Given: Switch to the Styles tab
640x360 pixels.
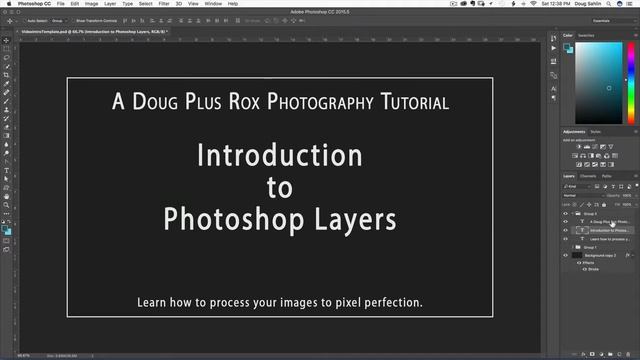Looking at the screenshot, I should [x=596, y=132].
